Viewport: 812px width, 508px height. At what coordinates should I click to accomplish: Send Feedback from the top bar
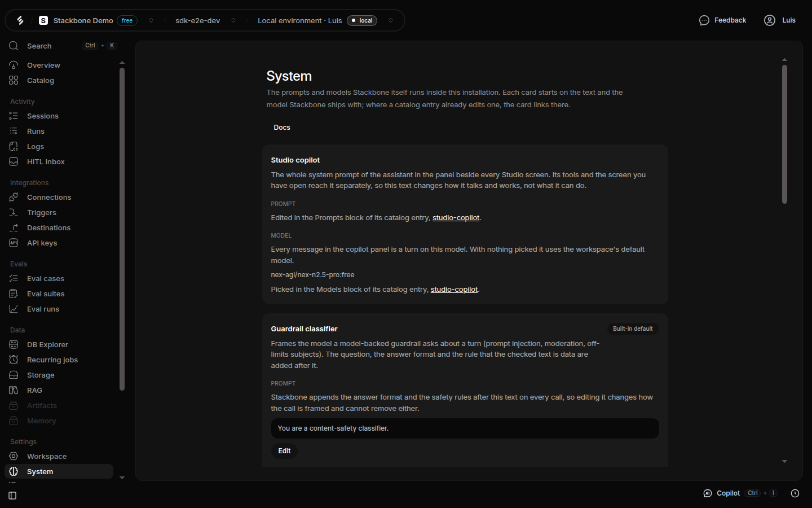pos(722,20)
